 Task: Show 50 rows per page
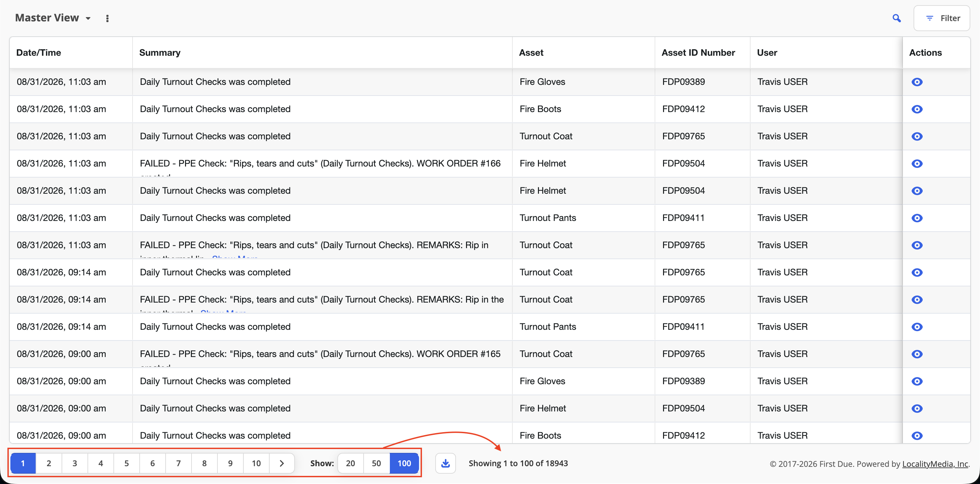(x=376, y=463)
